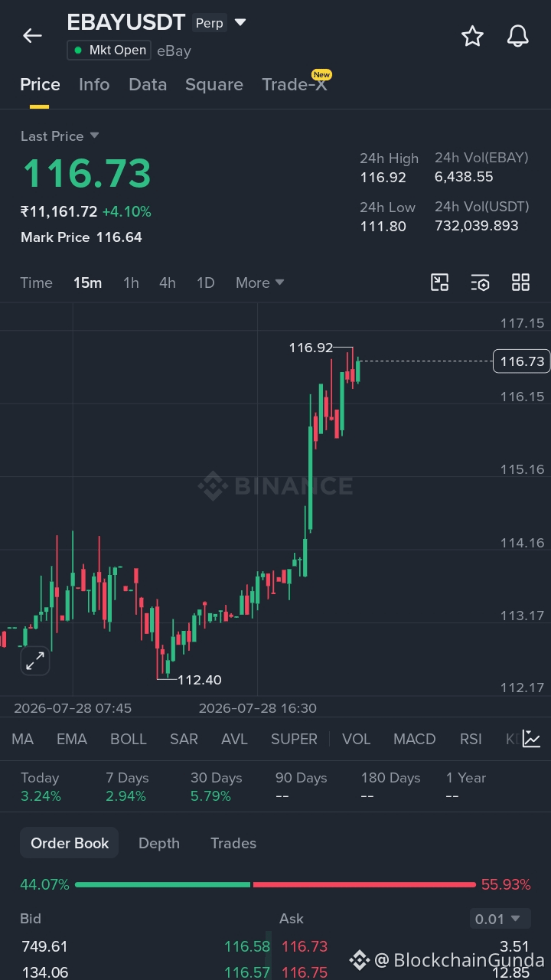Tap the 116.58 bid price
Image resolution: width=551 pixels, height=980 pixels.
247,946
